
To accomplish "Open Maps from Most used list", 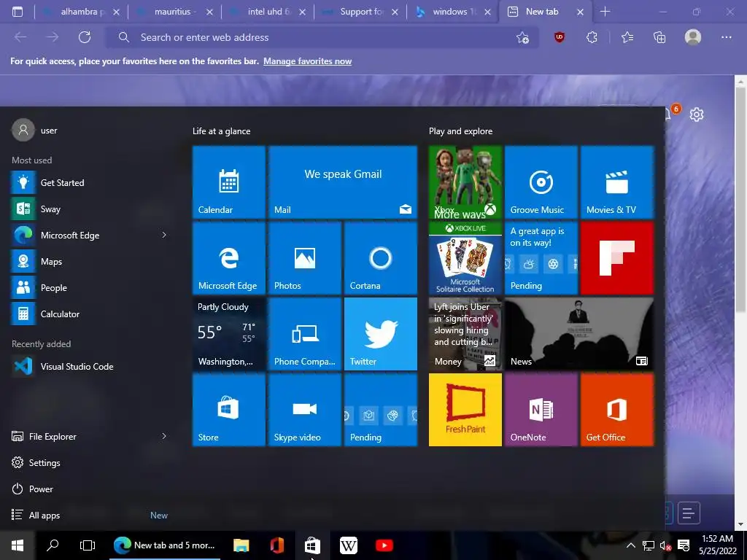I will [90, 262].
